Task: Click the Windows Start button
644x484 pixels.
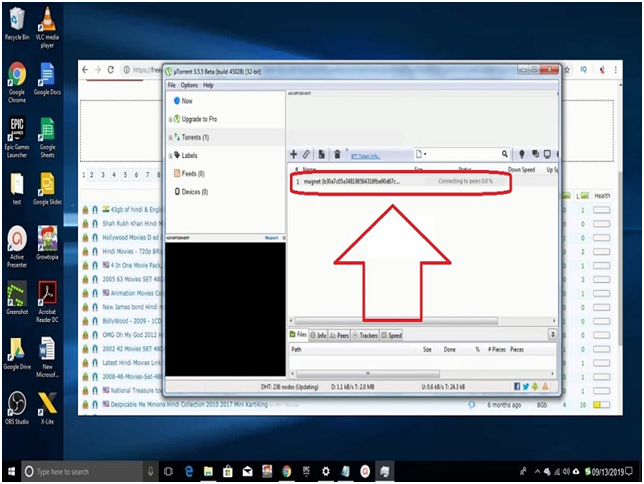Action: (x=12, y=471)
